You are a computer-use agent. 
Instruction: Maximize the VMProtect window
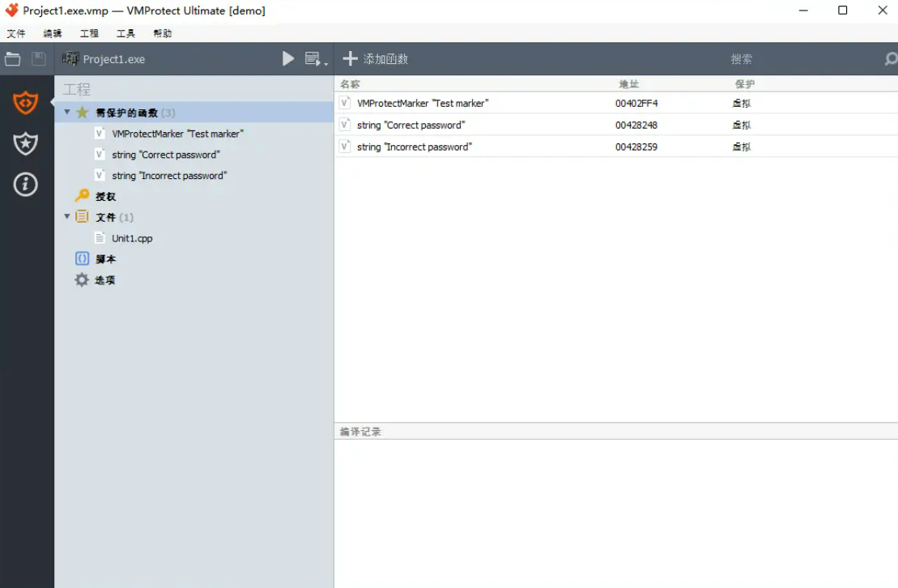pos(842,11)
